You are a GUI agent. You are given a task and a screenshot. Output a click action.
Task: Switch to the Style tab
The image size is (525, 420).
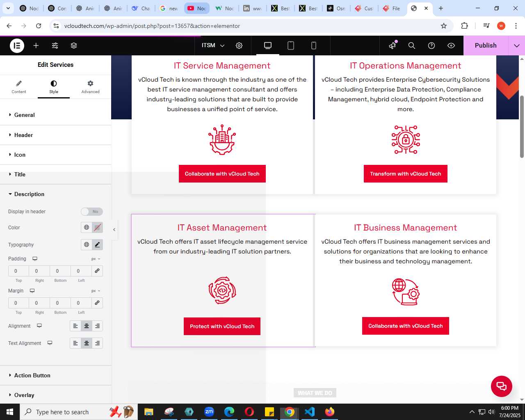54,87
